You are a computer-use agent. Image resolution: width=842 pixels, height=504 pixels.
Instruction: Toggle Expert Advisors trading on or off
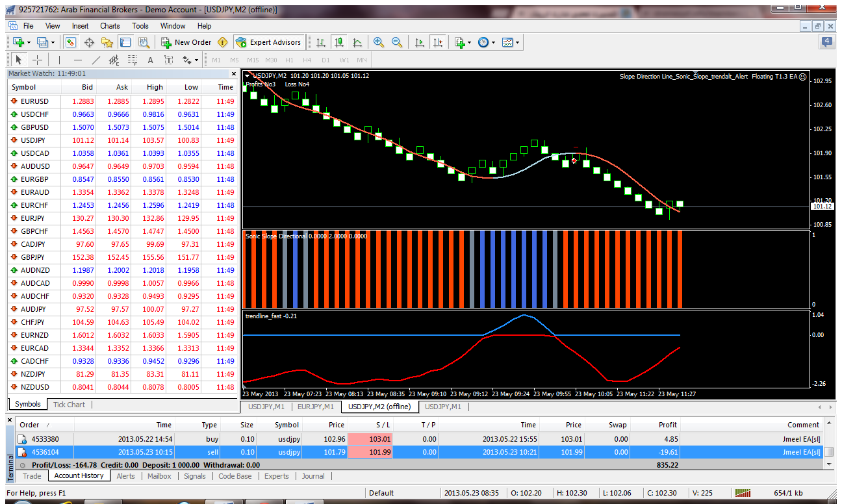tap(269, 42)
